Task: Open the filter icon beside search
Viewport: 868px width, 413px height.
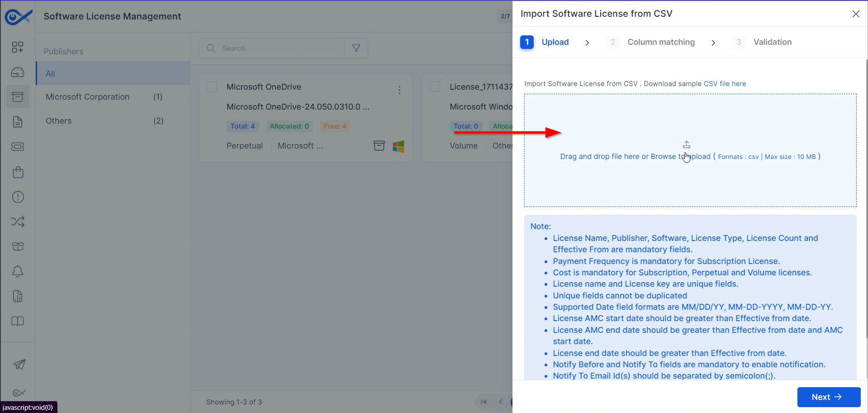Action: point(356,48)
